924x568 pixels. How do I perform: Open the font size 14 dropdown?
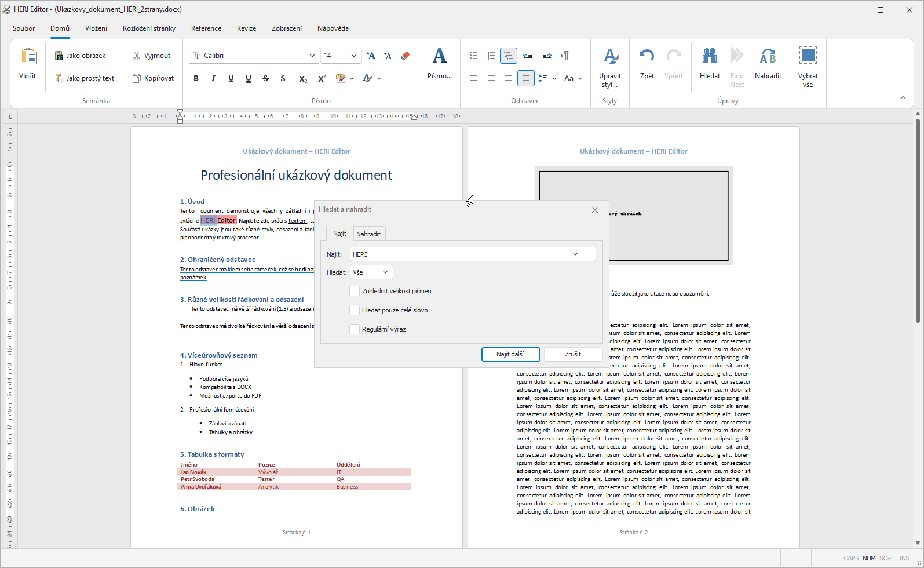(353, 56)
